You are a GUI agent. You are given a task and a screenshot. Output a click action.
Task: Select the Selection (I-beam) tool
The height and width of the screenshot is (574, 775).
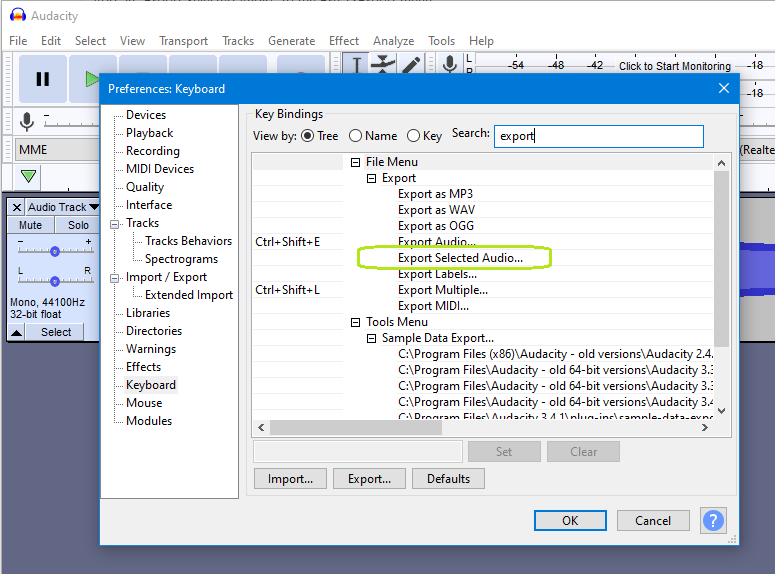tap(356, 64)
